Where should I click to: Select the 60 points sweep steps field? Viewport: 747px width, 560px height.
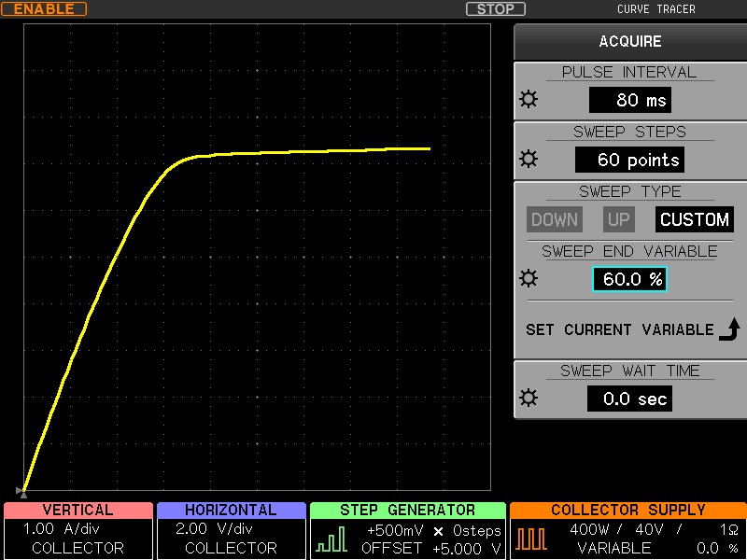[x=629, y=160]
